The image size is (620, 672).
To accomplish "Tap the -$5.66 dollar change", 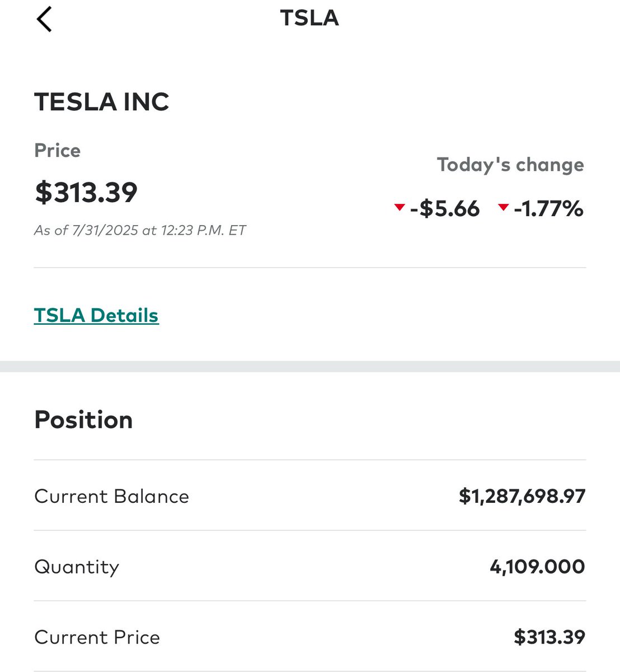I will (x=445, y=209).
